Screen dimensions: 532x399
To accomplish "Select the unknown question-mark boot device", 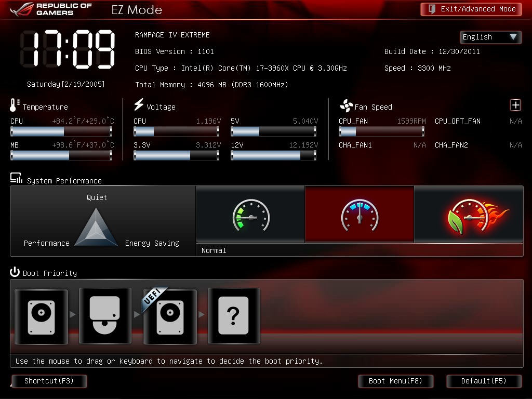I will (234, 315).
